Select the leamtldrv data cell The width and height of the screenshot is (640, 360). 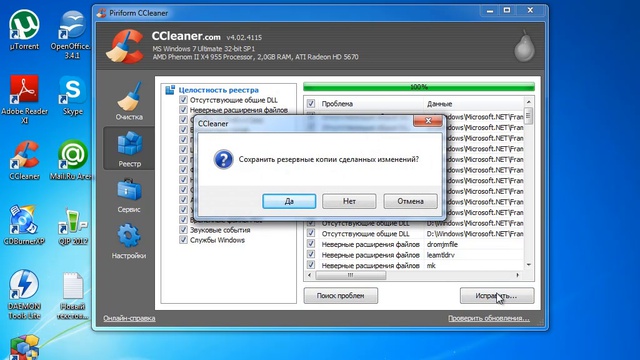coord(440,255)
